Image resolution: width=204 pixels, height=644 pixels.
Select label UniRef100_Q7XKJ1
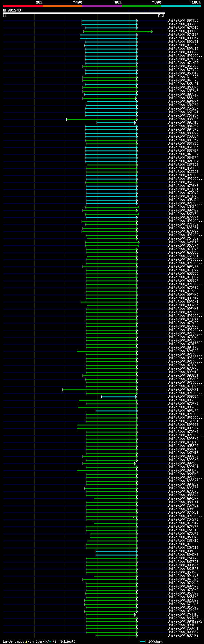pos(183,512)
